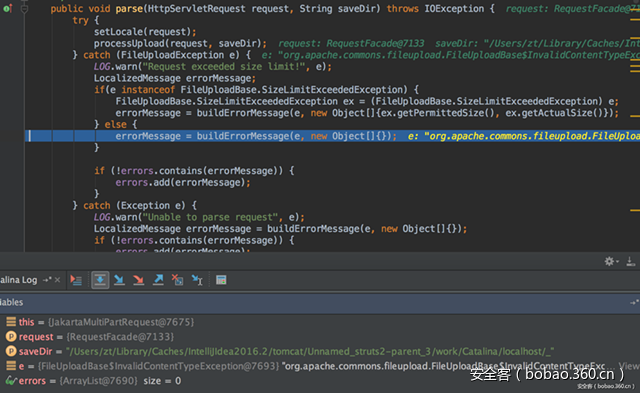640x393 pixels.
Task: Click the 'public void parse' method signature
Action: click(272, 9)
